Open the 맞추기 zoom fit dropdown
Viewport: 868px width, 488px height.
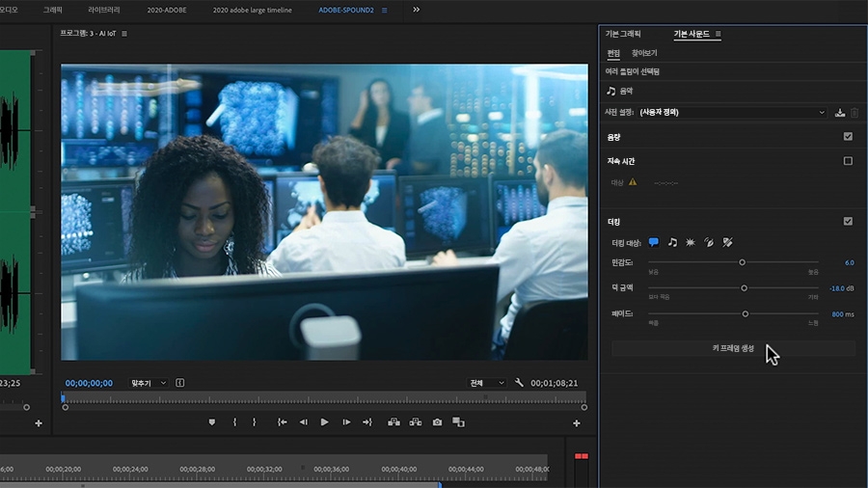click(149, 383)
